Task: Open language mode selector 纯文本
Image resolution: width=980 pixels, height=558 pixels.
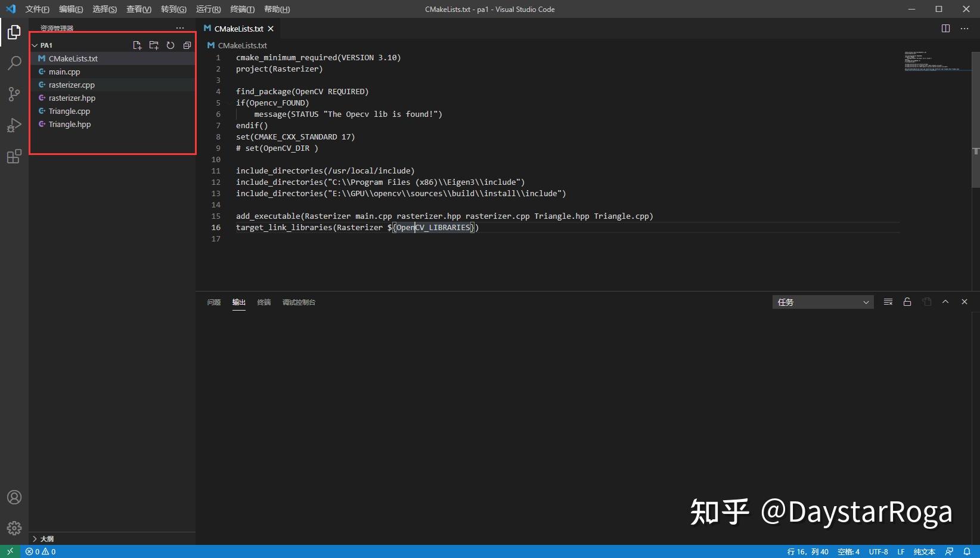Action: click(x=925, y=551)
